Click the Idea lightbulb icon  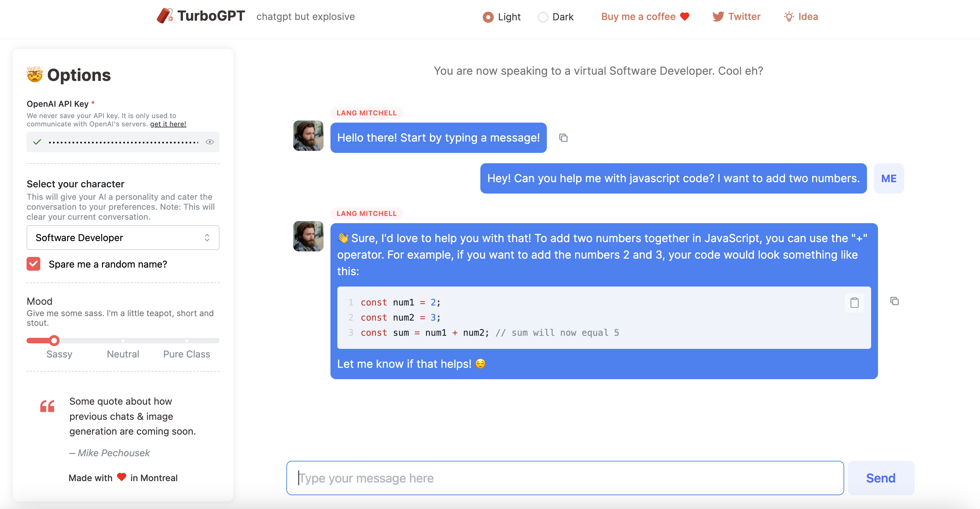coord(789,17)
